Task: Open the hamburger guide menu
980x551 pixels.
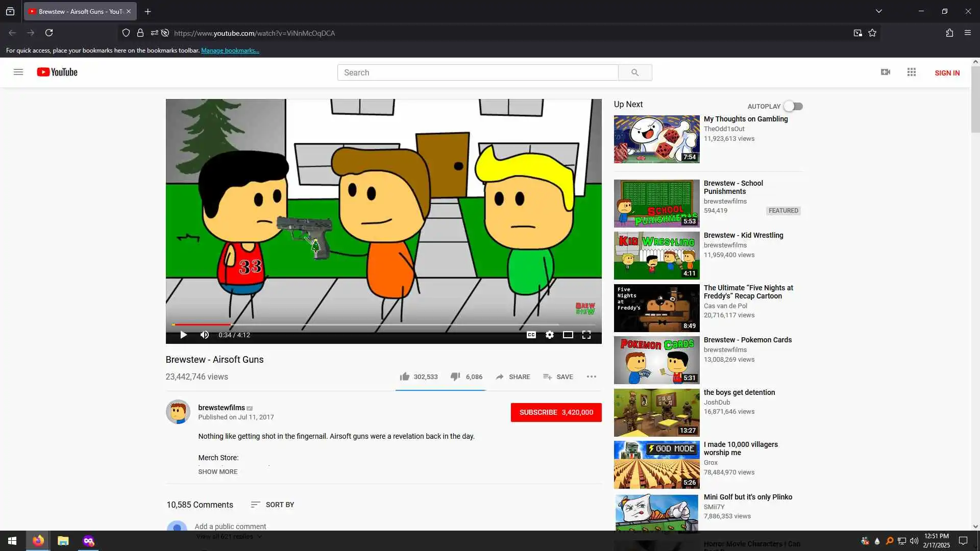Action: point(18,72)
